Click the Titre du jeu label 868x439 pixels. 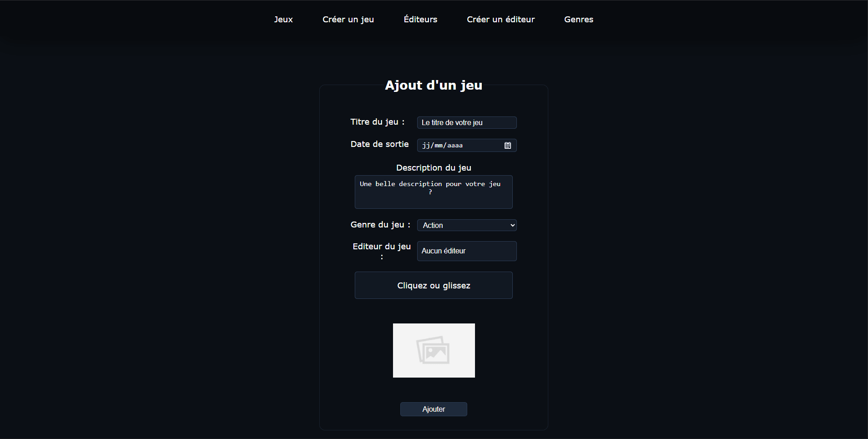[x=377, y=122]
